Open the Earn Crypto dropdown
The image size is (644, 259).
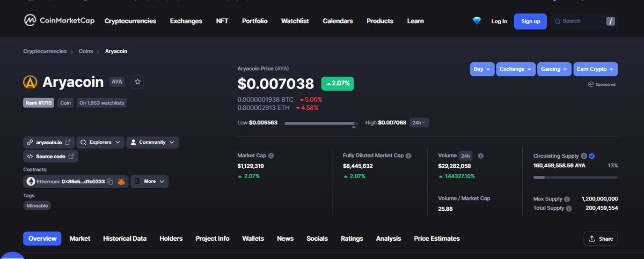(x=595, y=69)
